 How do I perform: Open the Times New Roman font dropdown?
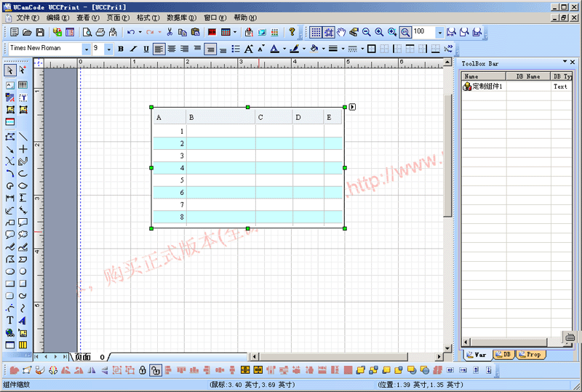coord(86,49)
